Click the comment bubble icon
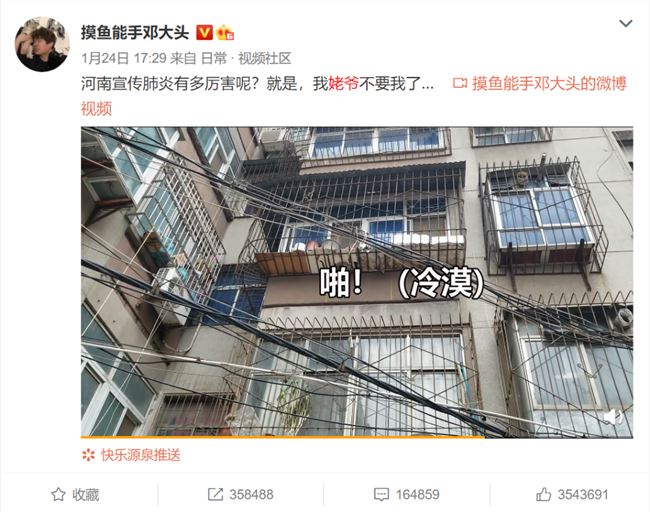The height and width of the screenshot is (512, 650). pyautogui.click(x=381, y=494)
